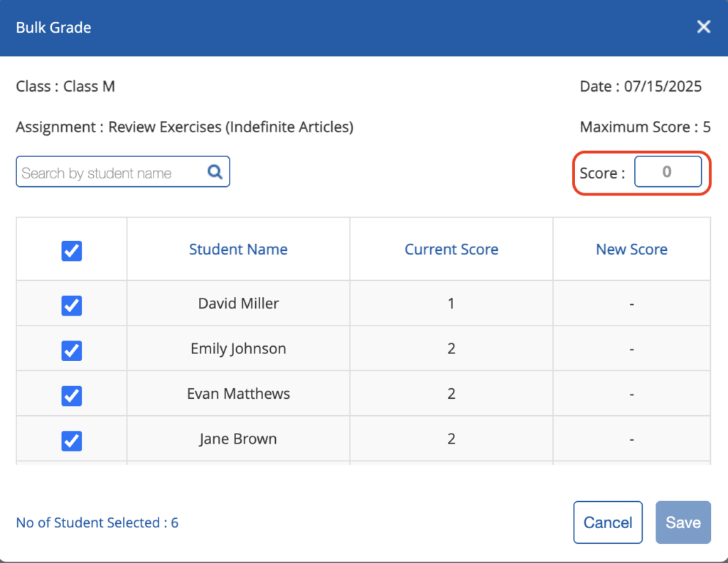Click Evan Matthews' new score dash
728x563 pixels.
coord(631,394)
